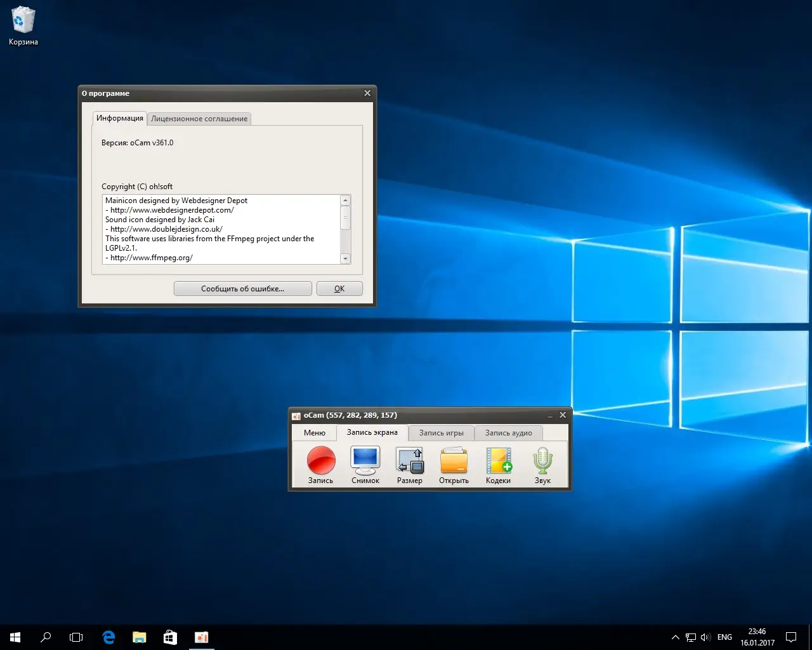Open the volume tray icon
Screen dimensions: 812x650
click(705, 637)
